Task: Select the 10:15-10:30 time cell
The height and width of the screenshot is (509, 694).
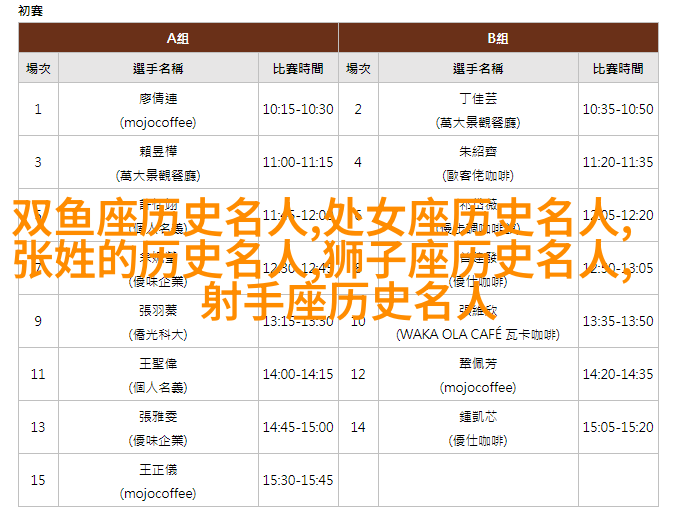Action: [x=298, y=109]
